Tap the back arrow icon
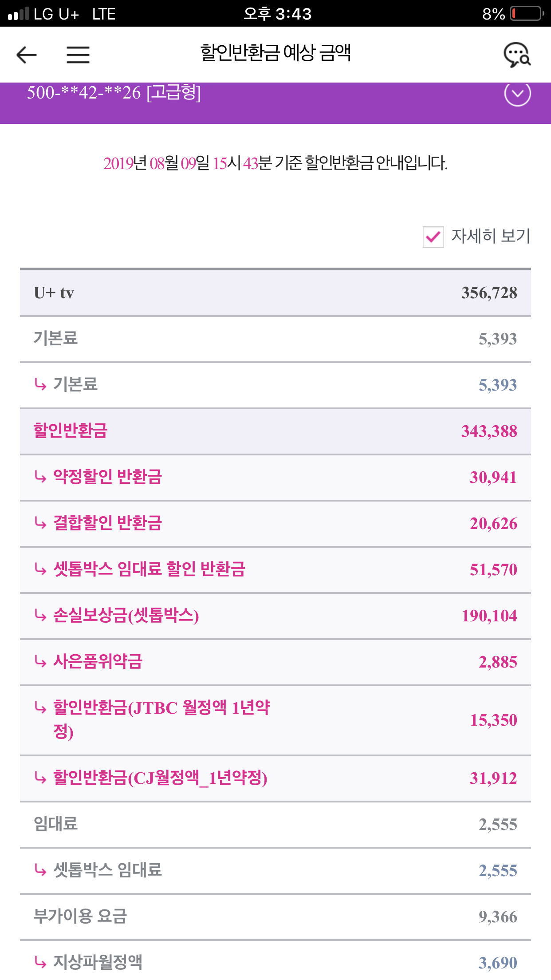 27,55
